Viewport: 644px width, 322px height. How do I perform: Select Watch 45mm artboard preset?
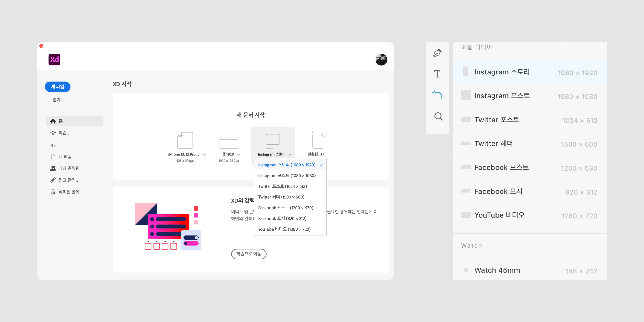tap(497, 270)
